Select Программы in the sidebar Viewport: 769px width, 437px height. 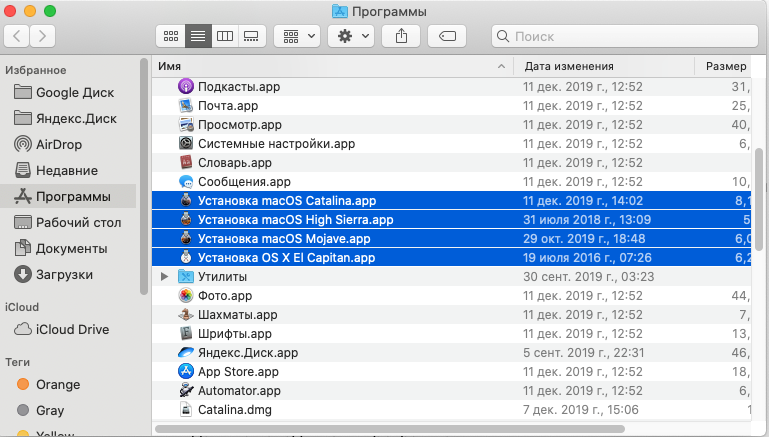(x=69, y=196)
